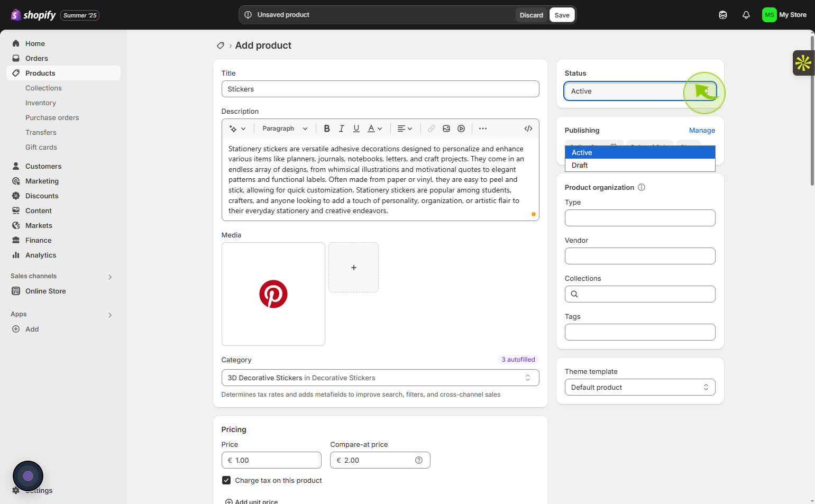815x504 pixels.
Task: Open the text alignment dropdown
Action: pyautogui.click(x=405, y=129)
